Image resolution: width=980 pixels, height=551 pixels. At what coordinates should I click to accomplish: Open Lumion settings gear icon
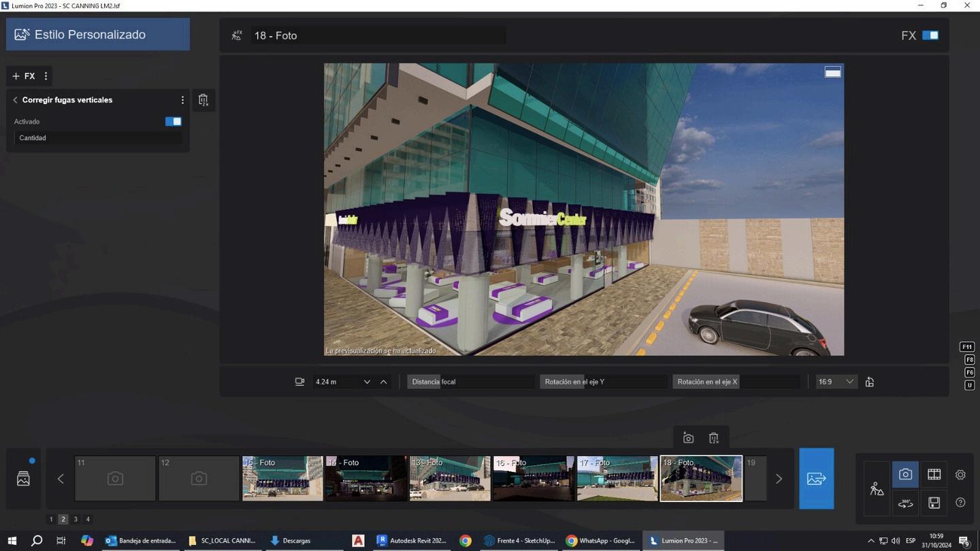[960, 475]
